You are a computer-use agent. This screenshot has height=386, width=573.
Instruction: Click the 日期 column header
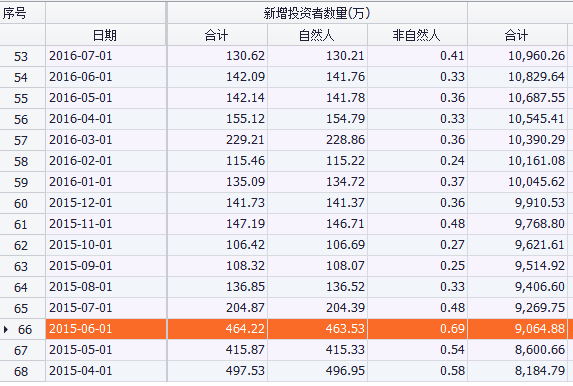click(105, 35)
